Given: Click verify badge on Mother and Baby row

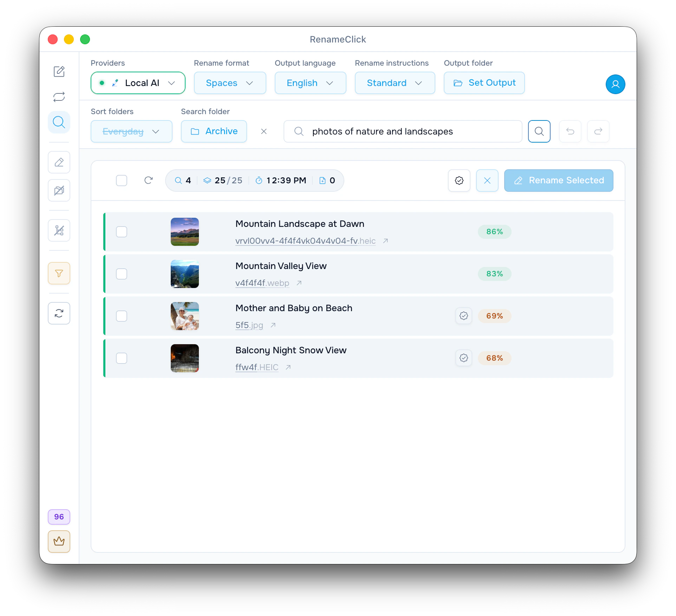Looking at the screenshot, I should pos(464,316).
